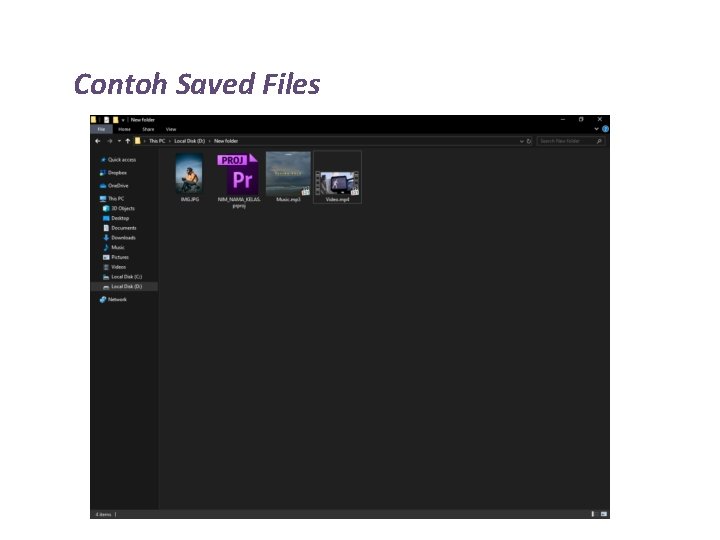
Task: Open Explorer Help via the blue question icon
Action: point(605,129)
